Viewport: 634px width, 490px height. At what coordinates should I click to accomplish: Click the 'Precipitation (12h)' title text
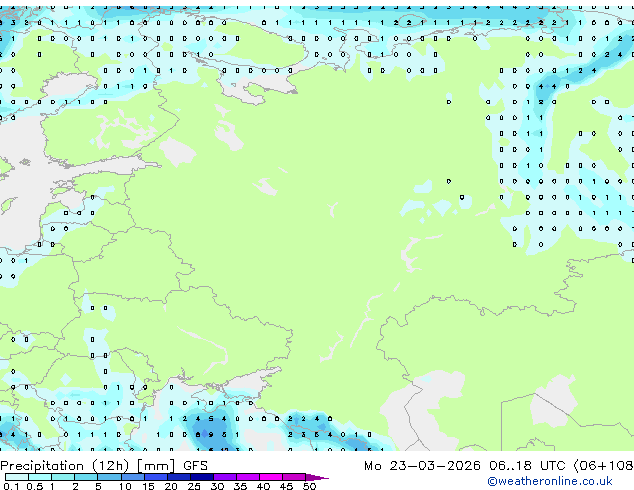coord(64,466)
